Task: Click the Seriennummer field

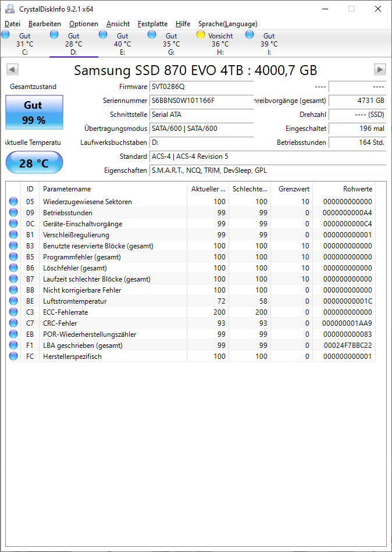Action: point(202,101)
